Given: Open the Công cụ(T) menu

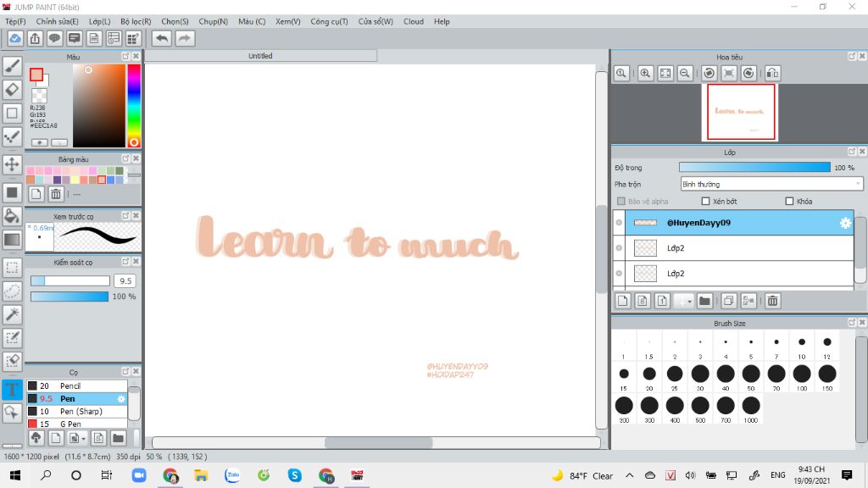Looking at the screenshot, I should pos(329,21).
